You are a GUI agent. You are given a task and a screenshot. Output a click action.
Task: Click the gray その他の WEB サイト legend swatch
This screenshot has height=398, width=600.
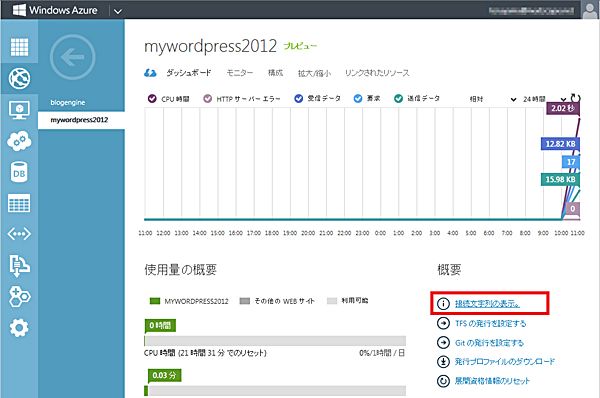click(x=245, y=301)
